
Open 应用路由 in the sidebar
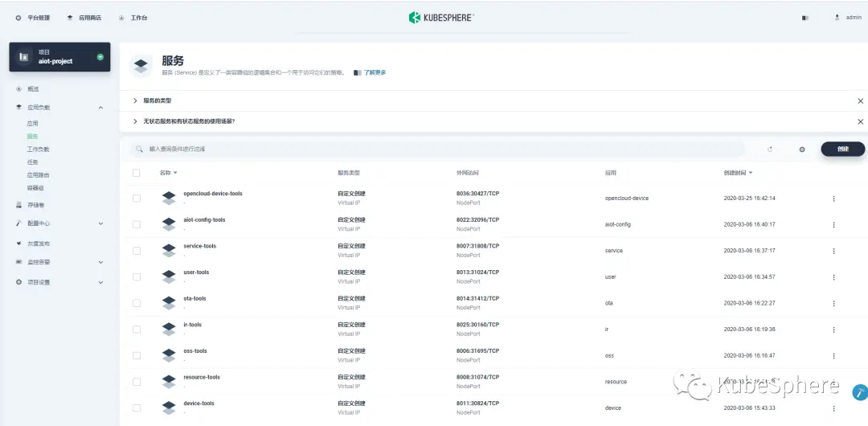(39, 175)
